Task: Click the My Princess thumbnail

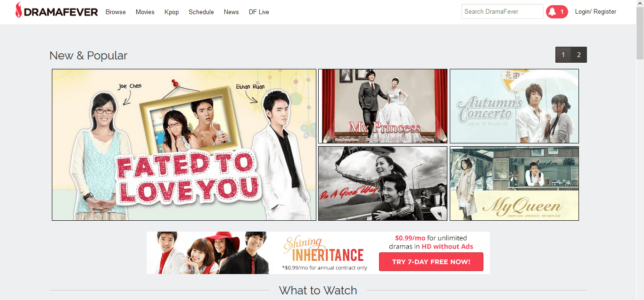Action: [382, 106]
